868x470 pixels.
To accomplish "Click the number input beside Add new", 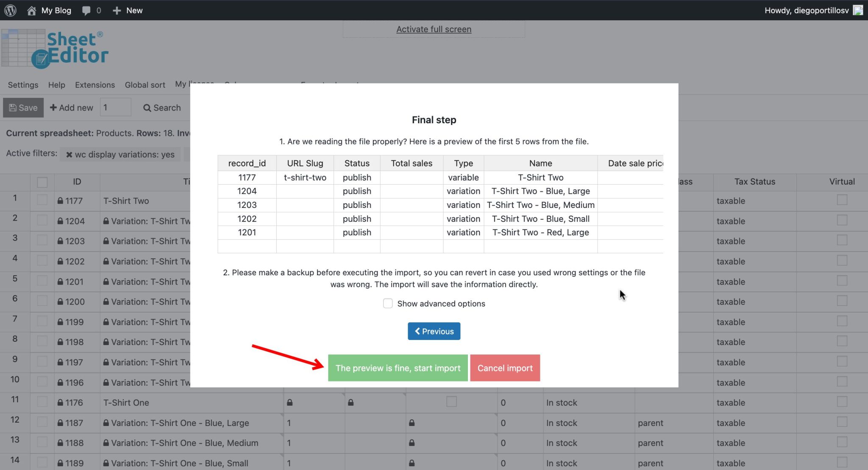I will pyautogui.click(x=115, y=107).
